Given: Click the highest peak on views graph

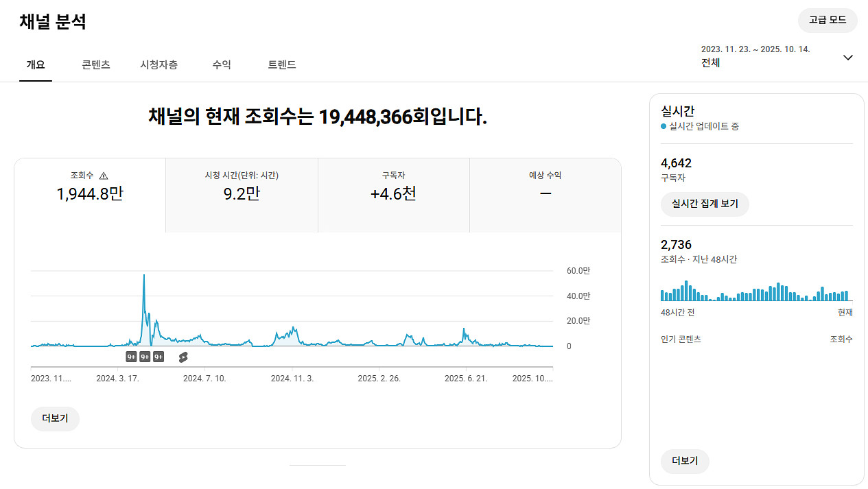Looking at the screenshot, I should coord(143,276).
